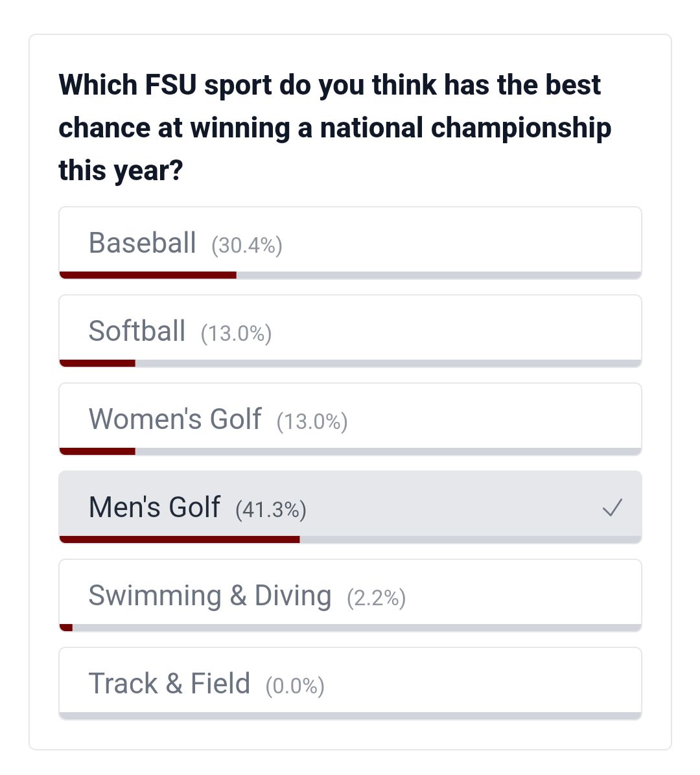This screenshot has width=700, height=775.
Task: Click the small Swimming & Diving red bar
Action: (x=66, y=627)
